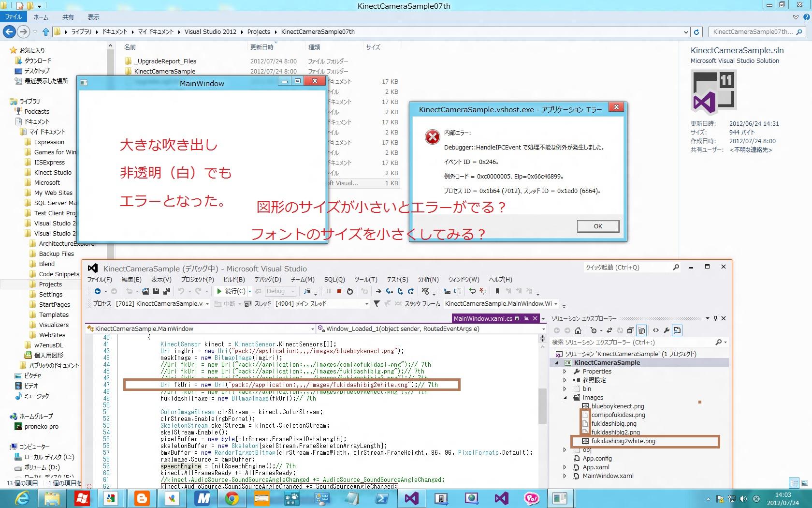Stop debugging with the red stop button
The image size is (812, 508).
tap(339, 291)
